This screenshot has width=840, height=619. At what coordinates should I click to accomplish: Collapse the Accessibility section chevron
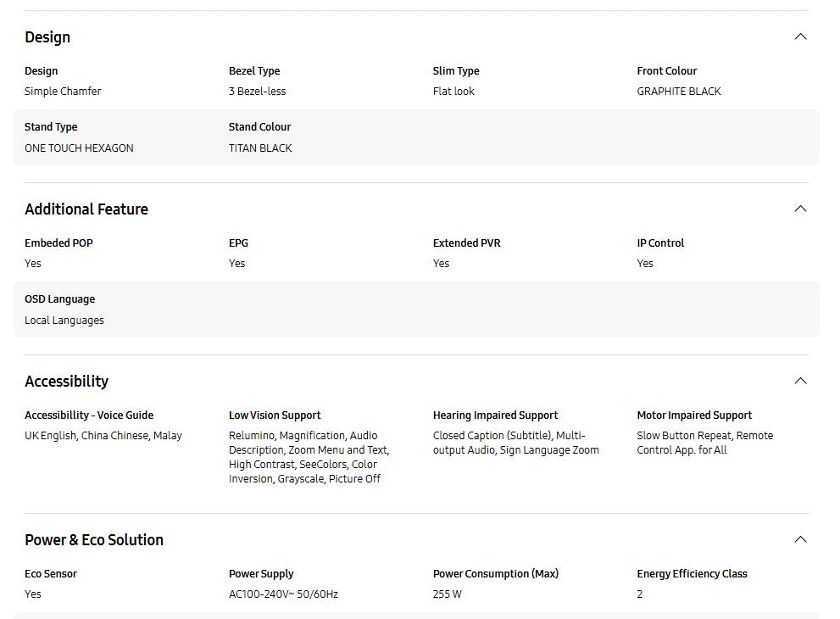coord(799,381)
